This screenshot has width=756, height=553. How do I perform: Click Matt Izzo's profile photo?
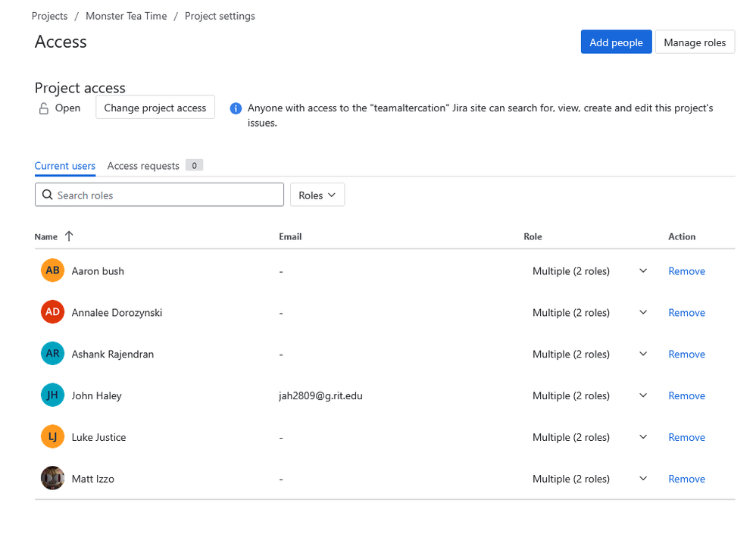tap(52, 478)
